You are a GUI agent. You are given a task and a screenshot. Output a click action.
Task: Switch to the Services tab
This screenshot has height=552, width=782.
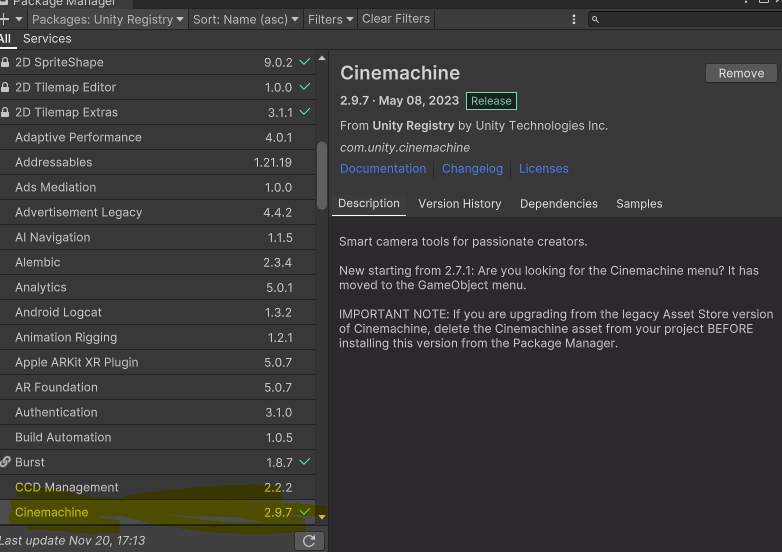coord(47,39)
